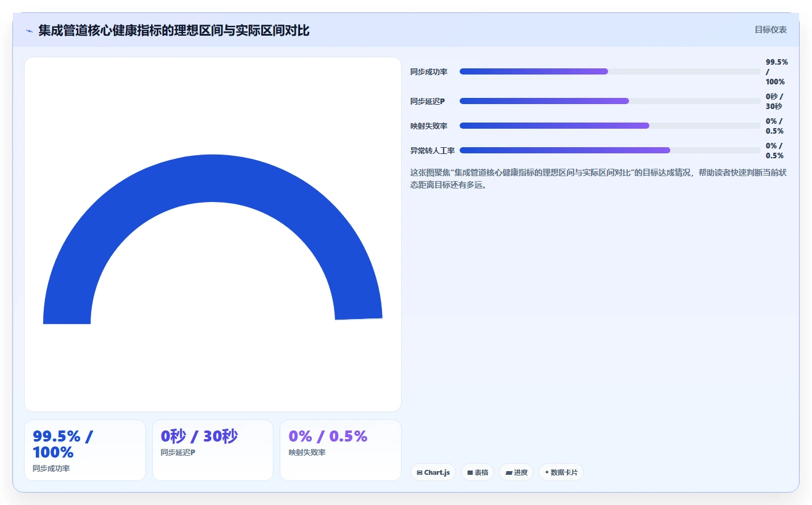Click the 异常转人工率 progress bar
Screen dimensions: 812x505
pos(610,150)
